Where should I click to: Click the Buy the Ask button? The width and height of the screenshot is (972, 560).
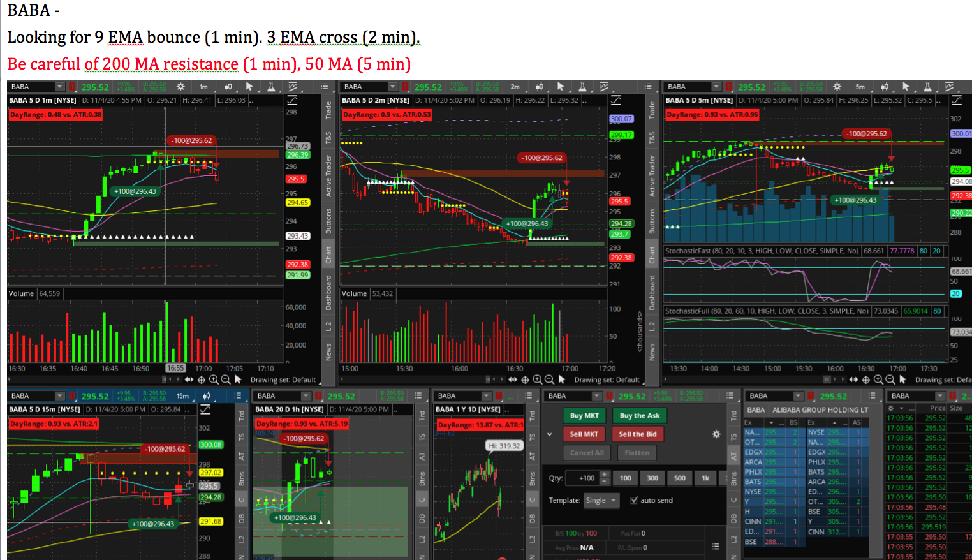coord(639,416)
